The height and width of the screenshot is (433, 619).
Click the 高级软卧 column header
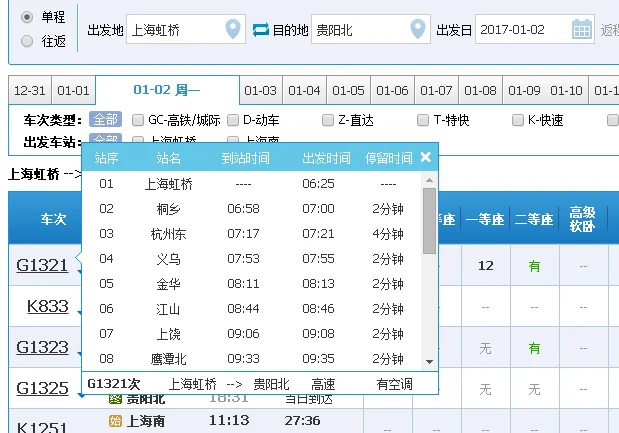(583, 219)
